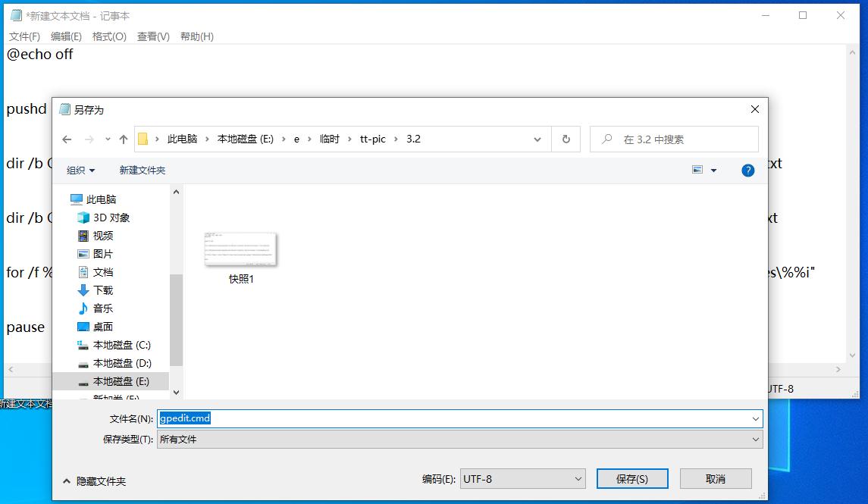Click the 保存(S) button
The width and height of the screenshot is (868, 504).
coord(631,478)
